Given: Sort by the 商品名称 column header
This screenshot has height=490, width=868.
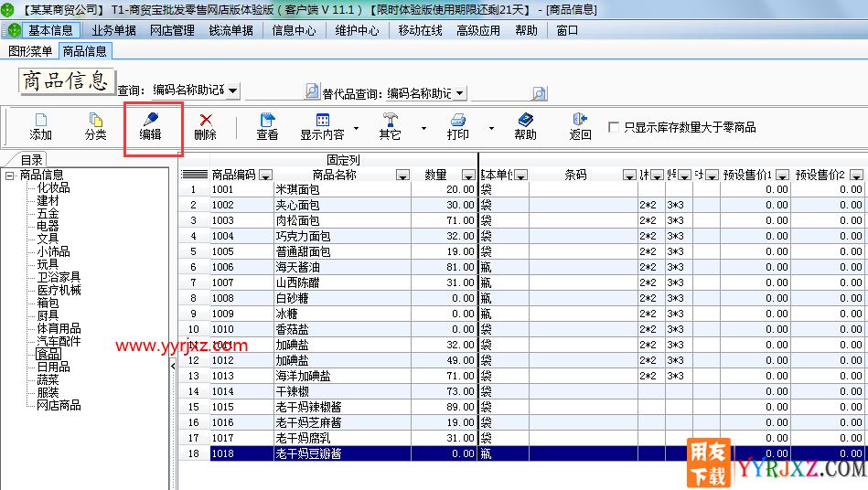Looking at the screenshot, I should tap(335, 176).
